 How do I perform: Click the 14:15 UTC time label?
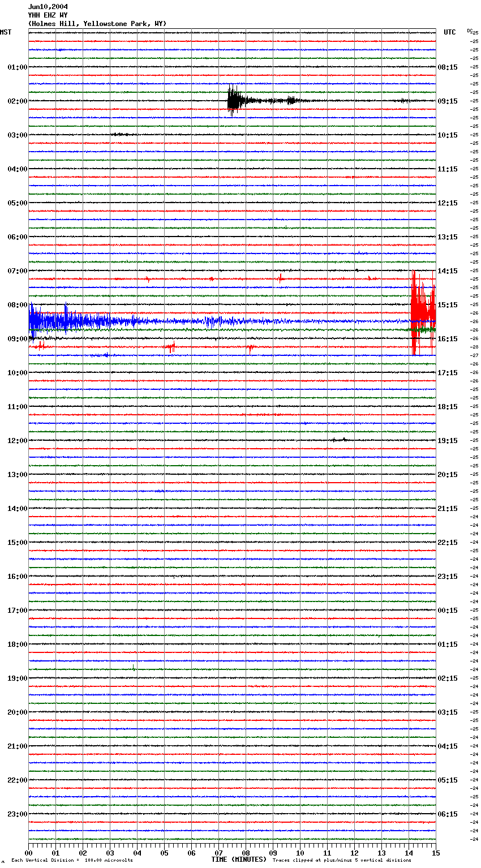[x=448, y=271]
